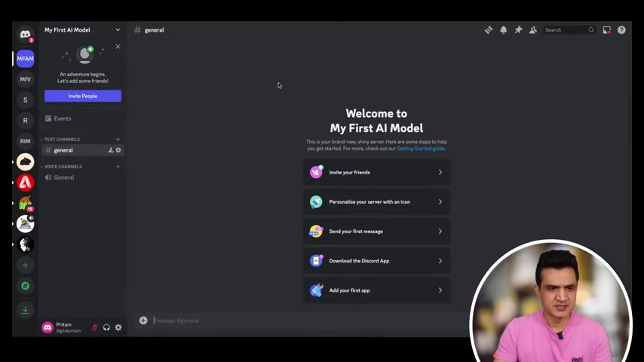Show Pinned Messages pin icon
Image resolution: width=644 pixels, height=362 pixels.
[518, 30]
